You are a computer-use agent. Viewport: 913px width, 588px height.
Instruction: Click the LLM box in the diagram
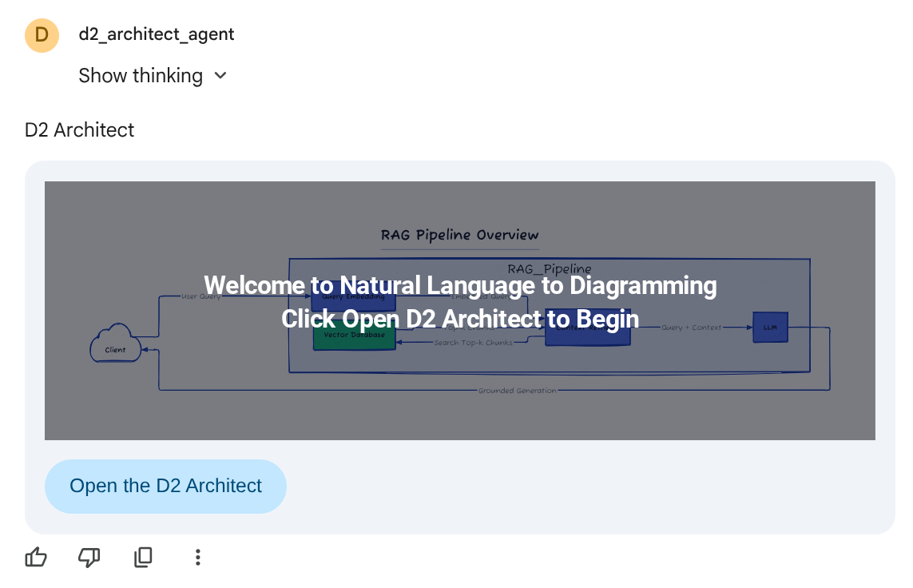[770, 328]
